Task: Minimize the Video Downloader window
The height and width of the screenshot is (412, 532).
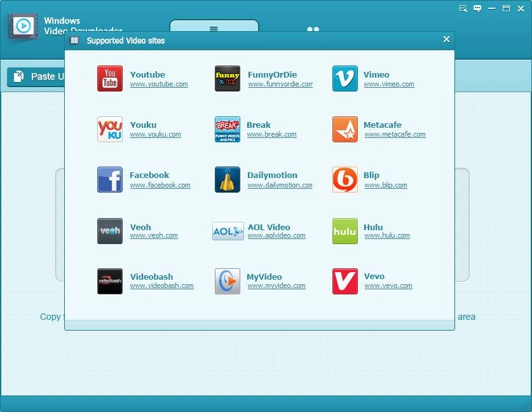Action: (491, 8)
